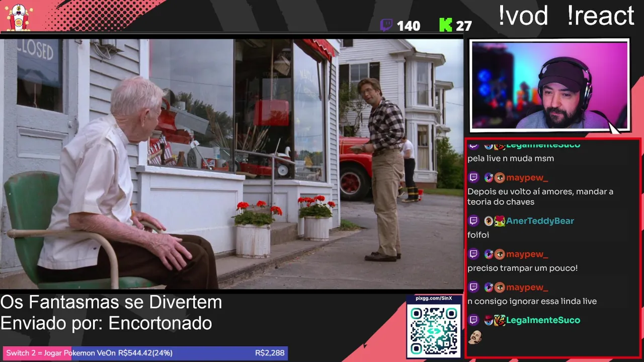Click the 'Switch 2 = Jogar Pokemon VeOn' goal label

coord(61,353)
